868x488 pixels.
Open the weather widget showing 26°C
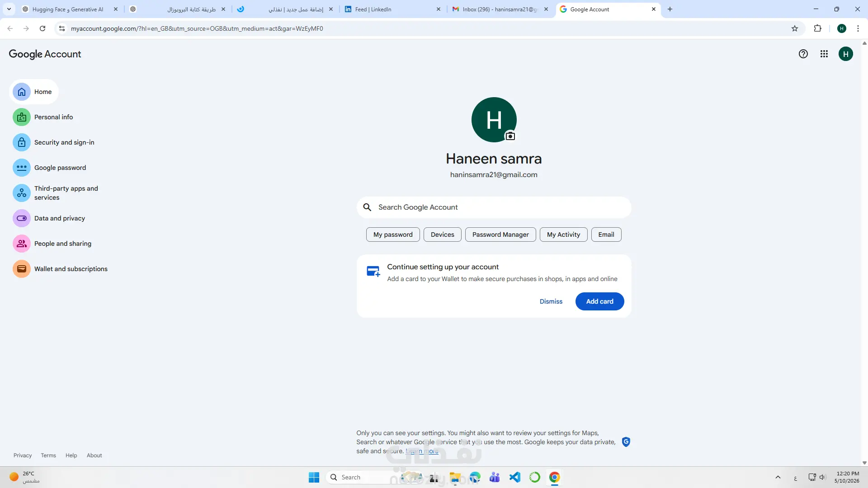pos(25,477)
